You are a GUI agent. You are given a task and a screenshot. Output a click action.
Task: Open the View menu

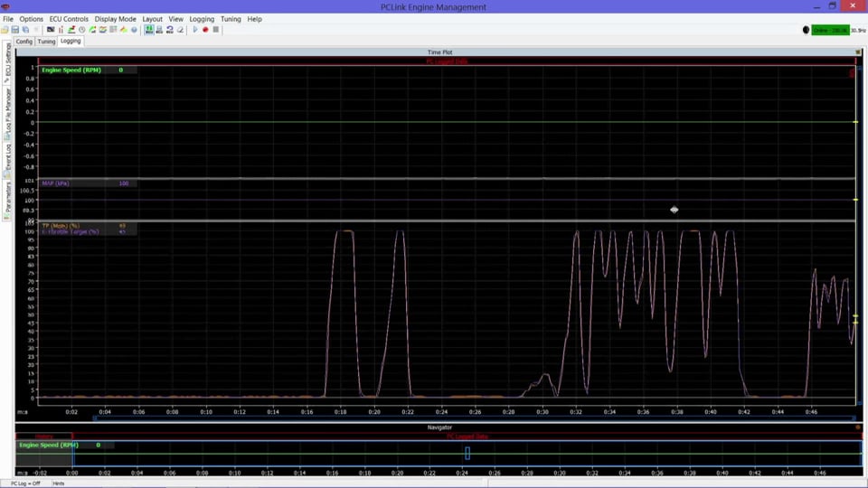pyautogui.click(x=175, y=19)
